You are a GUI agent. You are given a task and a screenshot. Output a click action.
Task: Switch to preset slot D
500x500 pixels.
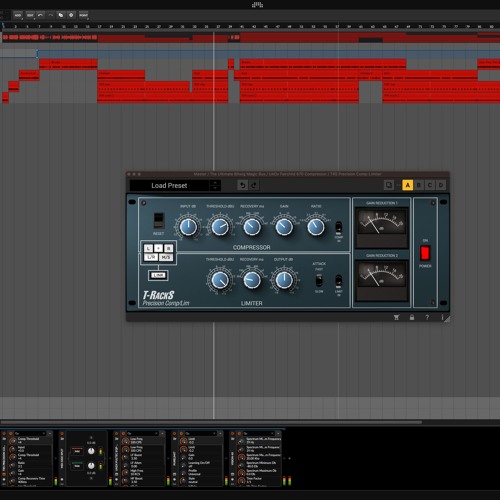pyautogui.click(x=441, y=185)
